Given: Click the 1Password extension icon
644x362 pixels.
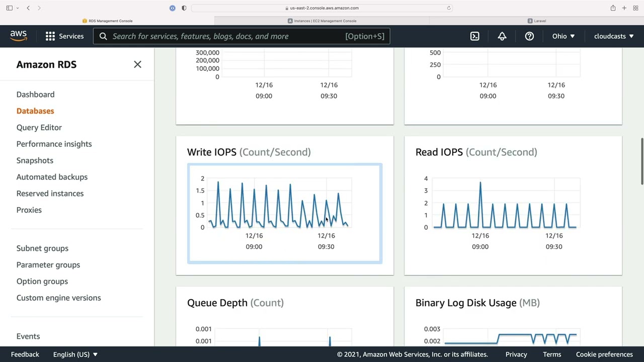Looking at the screenshot, I should click(x=173, y=8).
